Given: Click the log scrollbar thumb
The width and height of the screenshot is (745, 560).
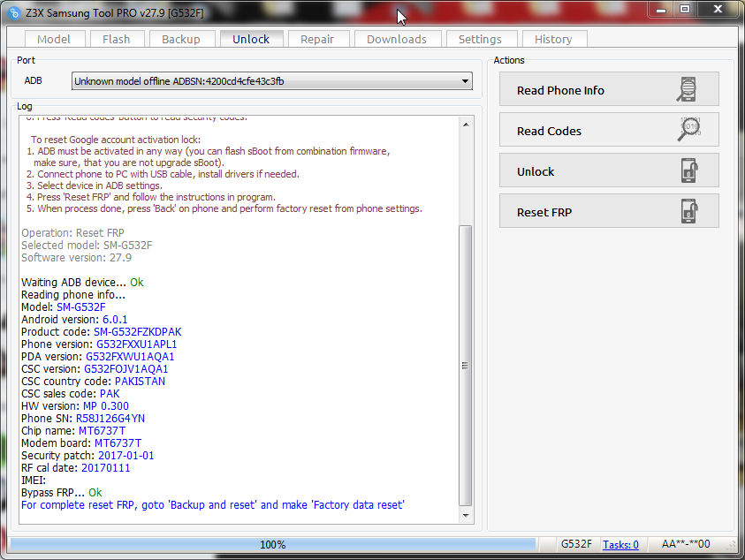Looking at the screenshot, I should [x=466, y=366].
